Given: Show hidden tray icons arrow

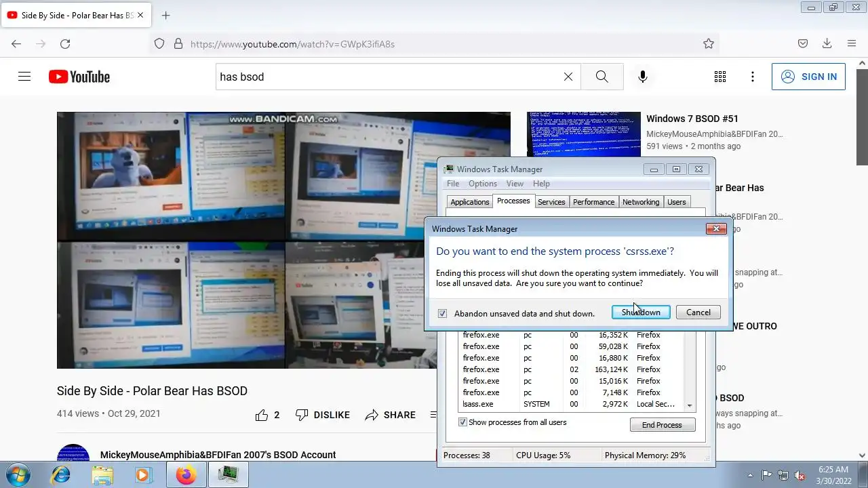Looking at the screenshot, I should pos(750,475).
